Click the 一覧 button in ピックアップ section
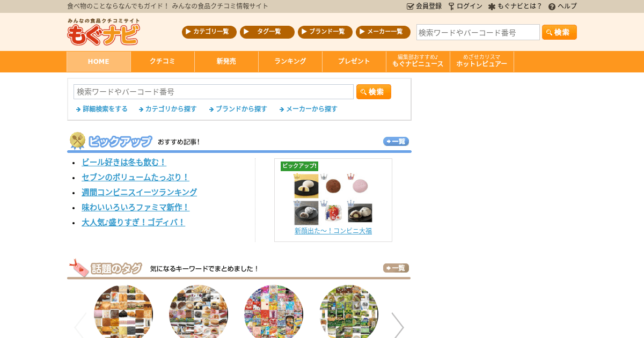The image size is (644, 338). pyautogui.click(x=396, y=141)
